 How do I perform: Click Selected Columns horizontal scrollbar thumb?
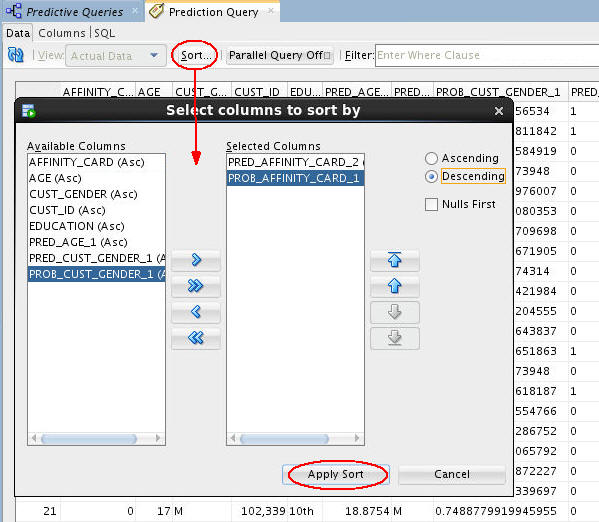coord(285,438)
